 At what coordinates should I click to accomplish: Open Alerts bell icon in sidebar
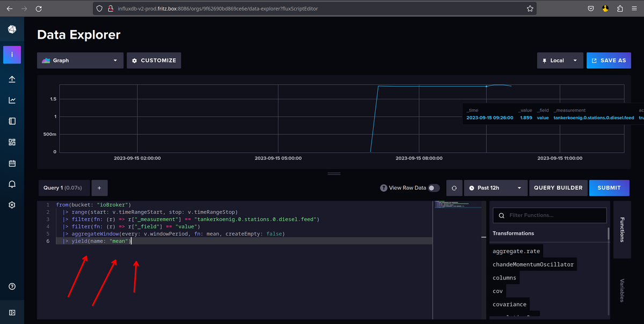tap(12, 184)
